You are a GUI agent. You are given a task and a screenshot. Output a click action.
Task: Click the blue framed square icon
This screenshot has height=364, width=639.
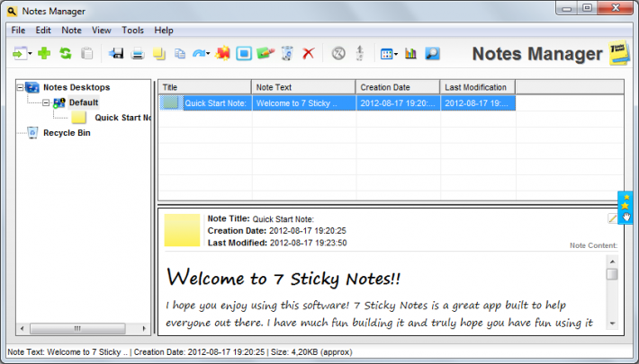[x=244, y=53]
